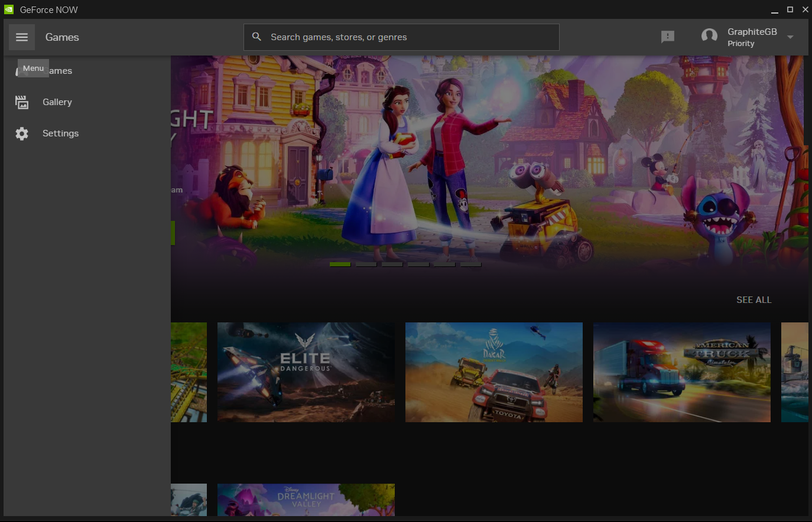Open the Elite Dangerous game tile
The image size is (812, 522).
(x=306, y=372)
